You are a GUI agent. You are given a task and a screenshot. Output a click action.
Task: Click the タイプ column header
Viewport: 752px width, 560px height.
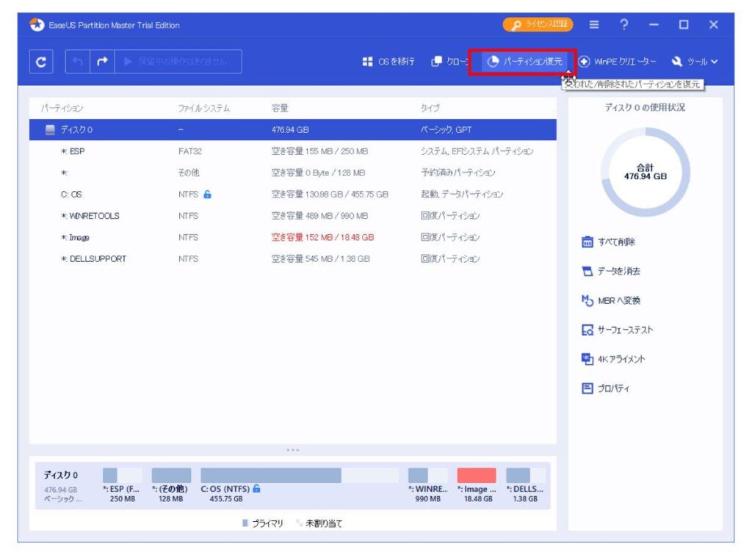pos(430,109)
